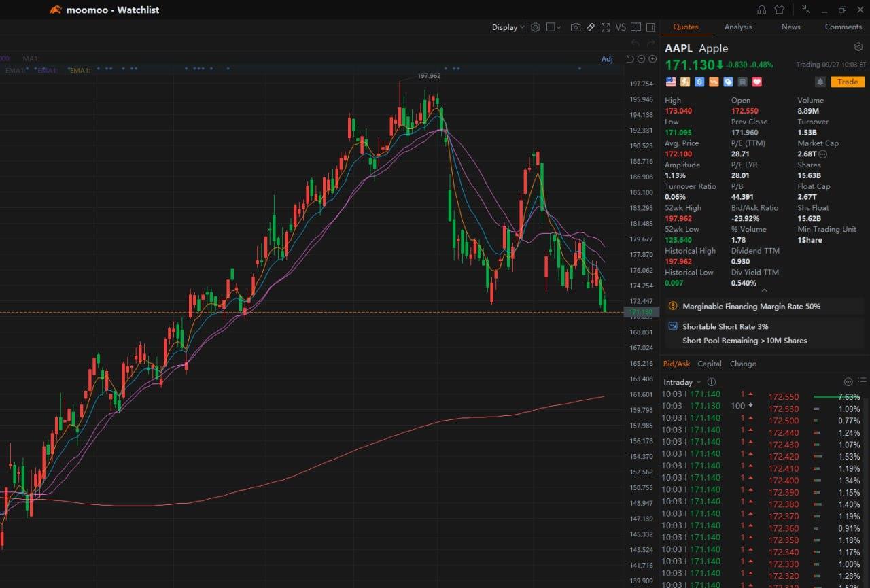This screenshot has width=870, height=588.
Task: Expand chart to fullscreen
Action: point(606,27)
